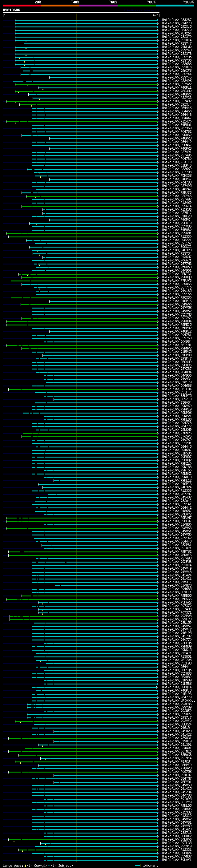Select the UniRef100_Q93WL4 label
This screenshot has width=197, height=868.
(176, 40)
